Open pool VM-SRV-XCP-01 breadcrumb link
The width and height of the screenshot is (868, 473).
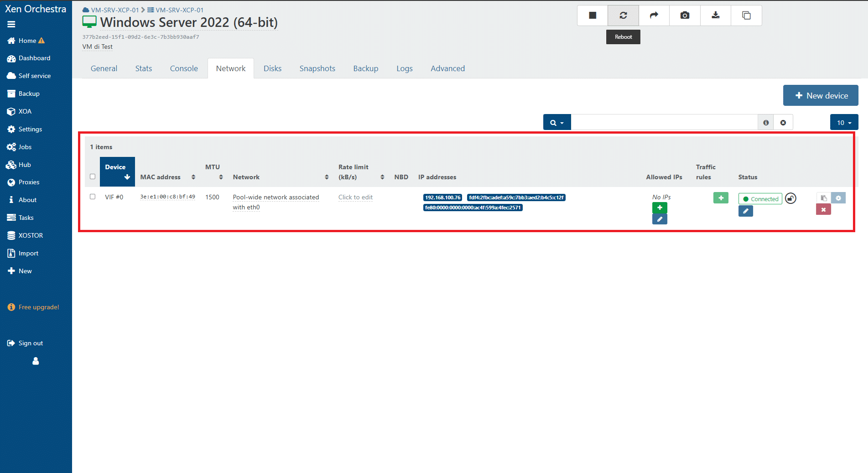click(x=110, y=10)
